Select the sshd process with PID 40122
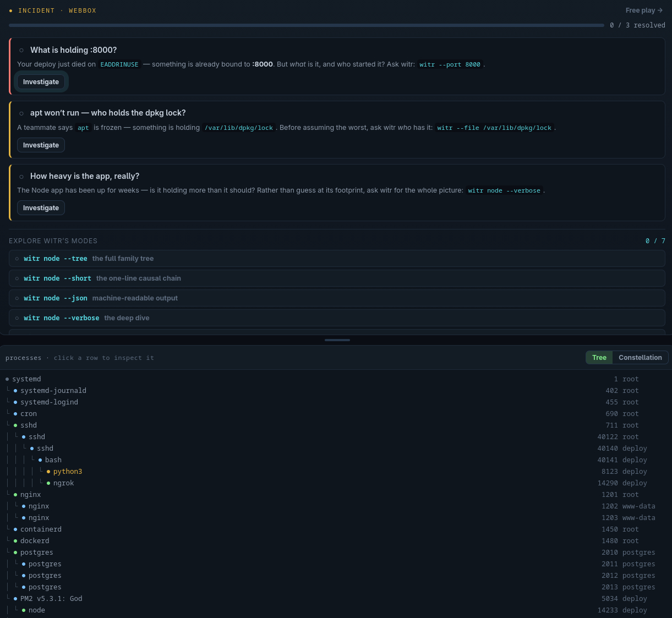The height and width of the screenshot is (618, 672). [x=336, y=437]
